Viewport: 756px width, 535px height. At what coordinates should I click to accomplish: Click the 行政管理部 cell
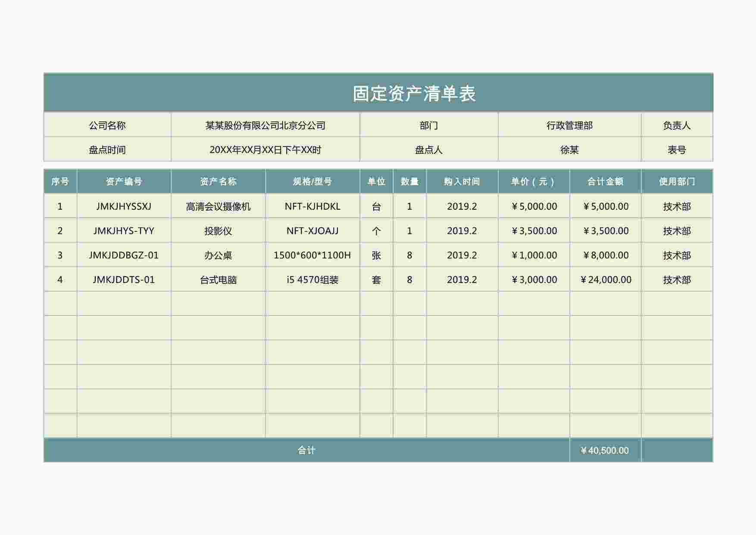click(x=570, y=125)
